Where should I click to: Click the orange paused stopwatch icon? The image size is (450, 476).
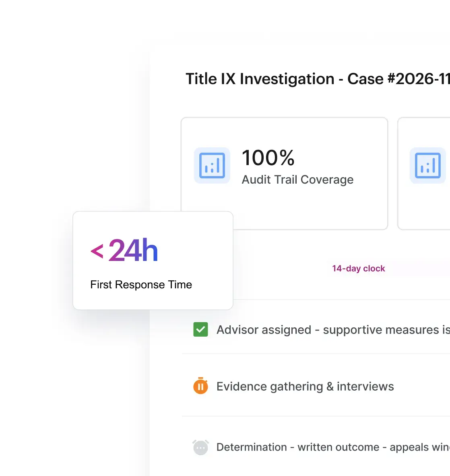200,386
